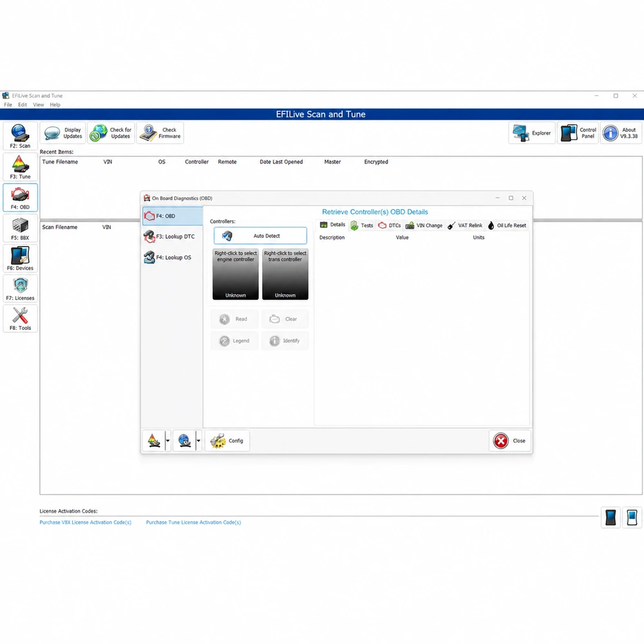This screenshot has width=644, height=644.
Task: Click Purchase Tune License Activation Code(s) link
Action: [193, 522]
